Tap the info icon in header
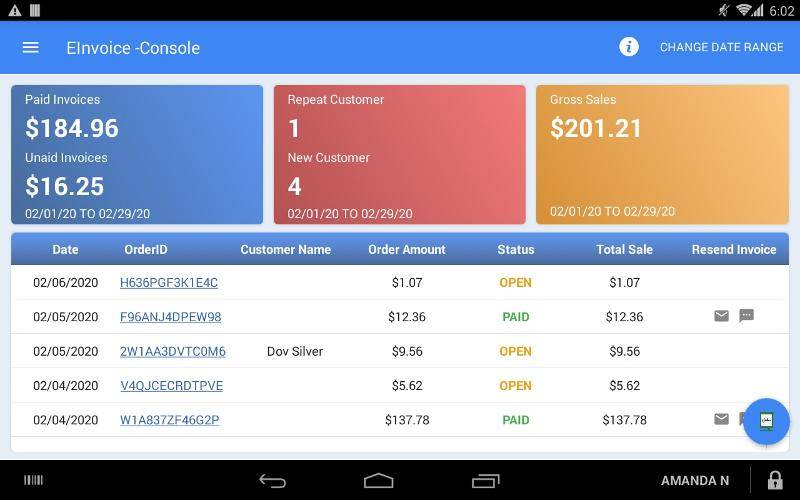 pos(629,47)
